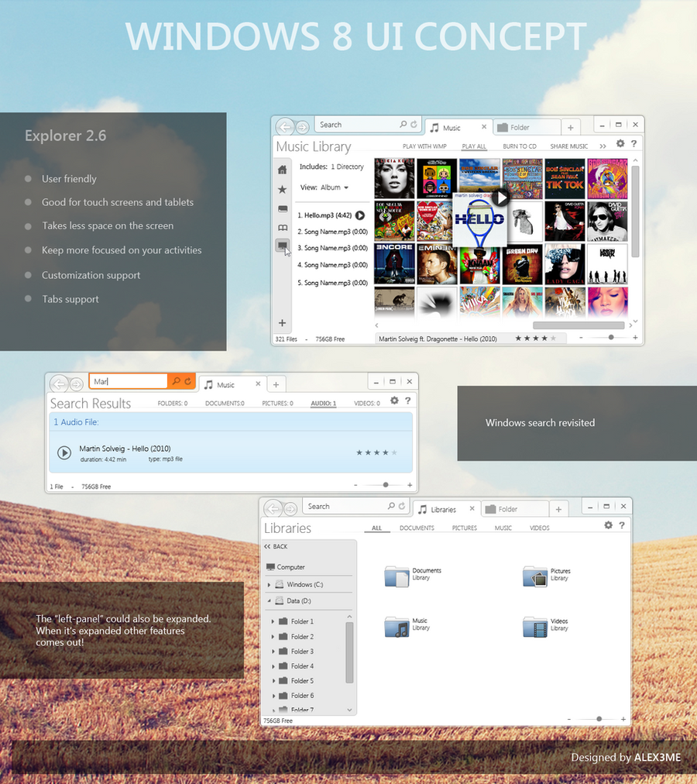Filter results by FOLDERS: 0

coord(173,403)
